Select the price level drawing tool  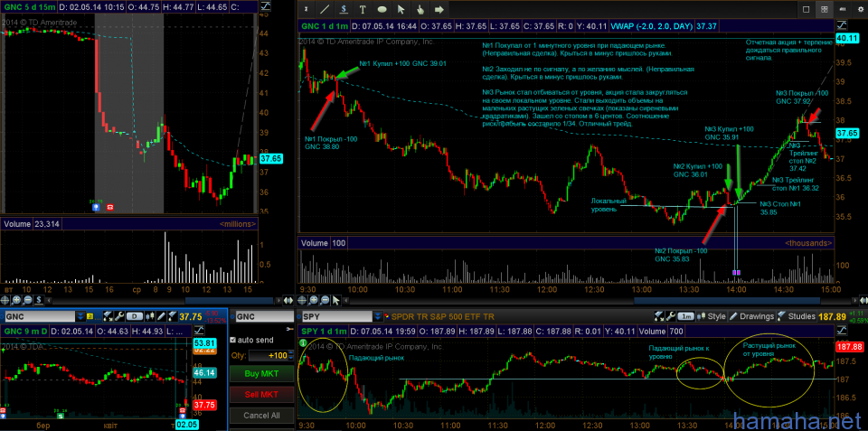344,9
